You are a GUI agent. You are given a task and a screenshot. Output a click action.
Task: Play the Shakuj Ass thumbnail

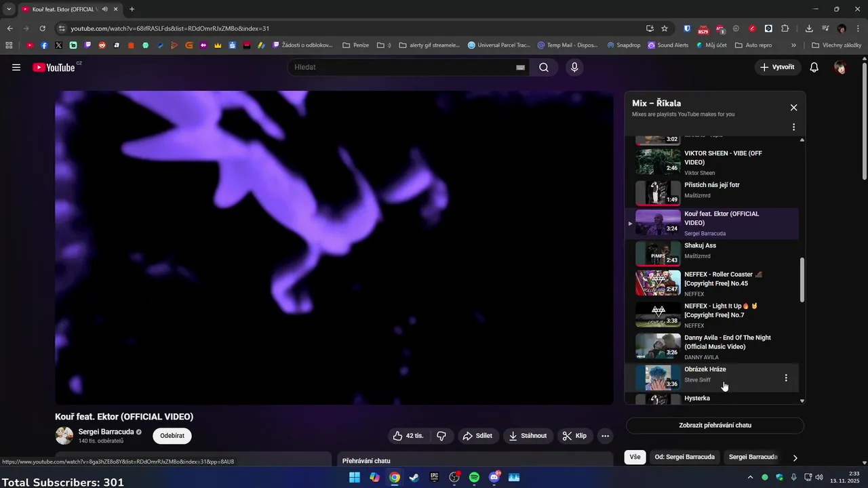(658, 253)
